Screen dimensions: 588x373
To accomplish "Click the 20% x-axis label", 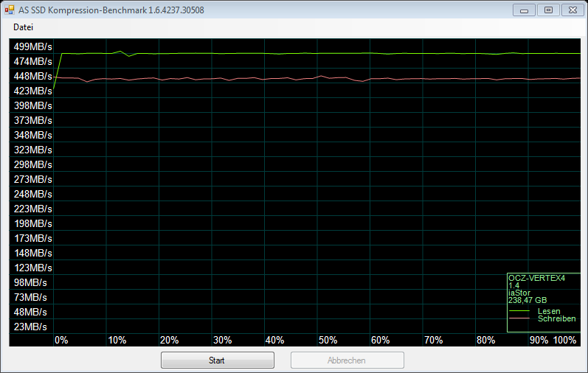I will coord(170,340).
